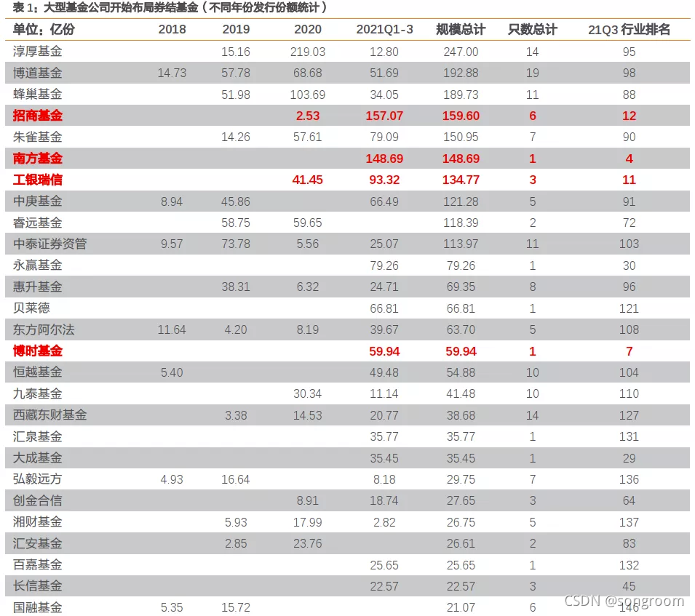695x616 pixels.
Task: Select the row label '国融基金'
Action: click(x=37, y=607)
